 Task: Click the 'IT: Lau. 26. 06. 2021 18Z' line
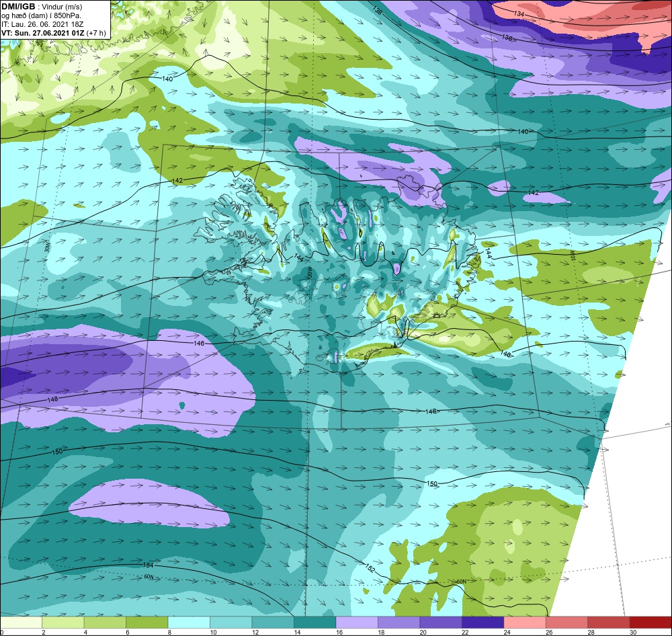(42, 24)
